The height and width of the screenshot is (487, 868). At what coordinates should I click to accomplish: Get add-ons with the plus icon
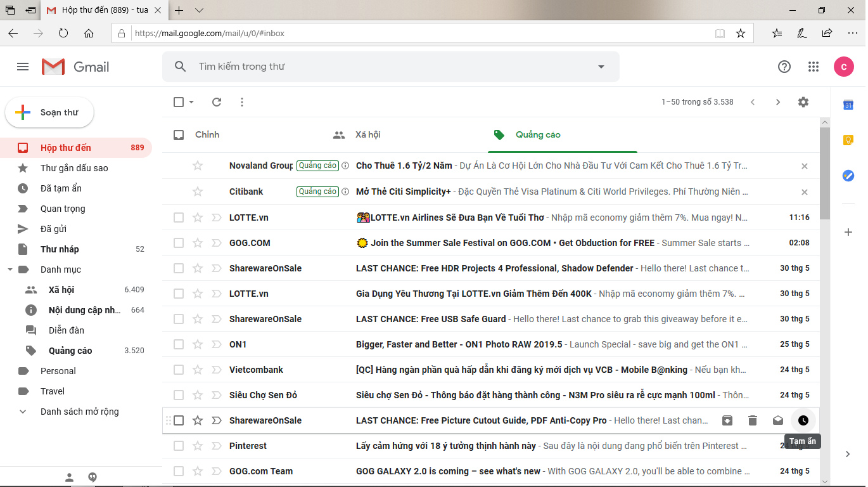tap(848, 232)
